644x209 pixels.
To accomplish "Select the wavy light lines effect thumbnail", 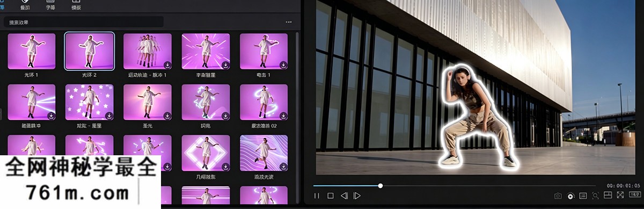I will click(264, 153).
